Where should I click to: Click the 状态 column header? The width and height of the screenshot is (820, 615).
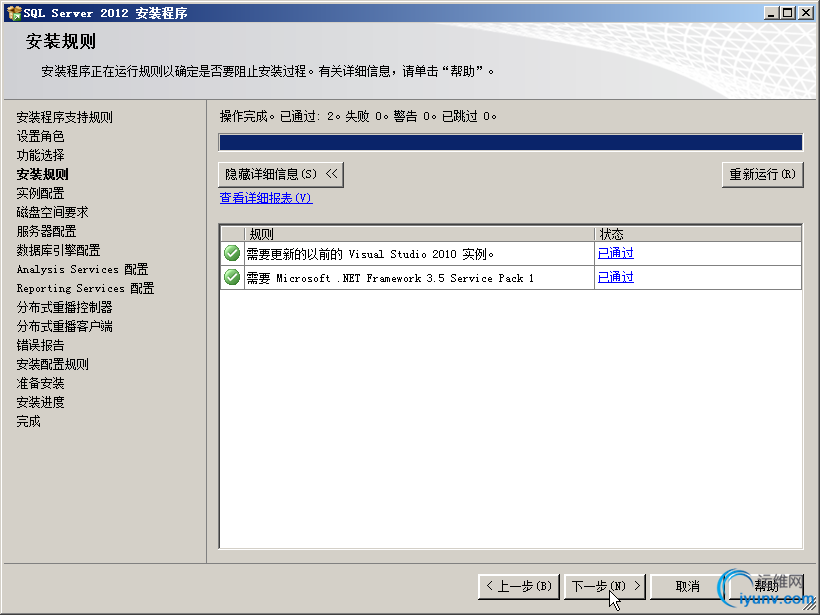(x=698, y=234)
